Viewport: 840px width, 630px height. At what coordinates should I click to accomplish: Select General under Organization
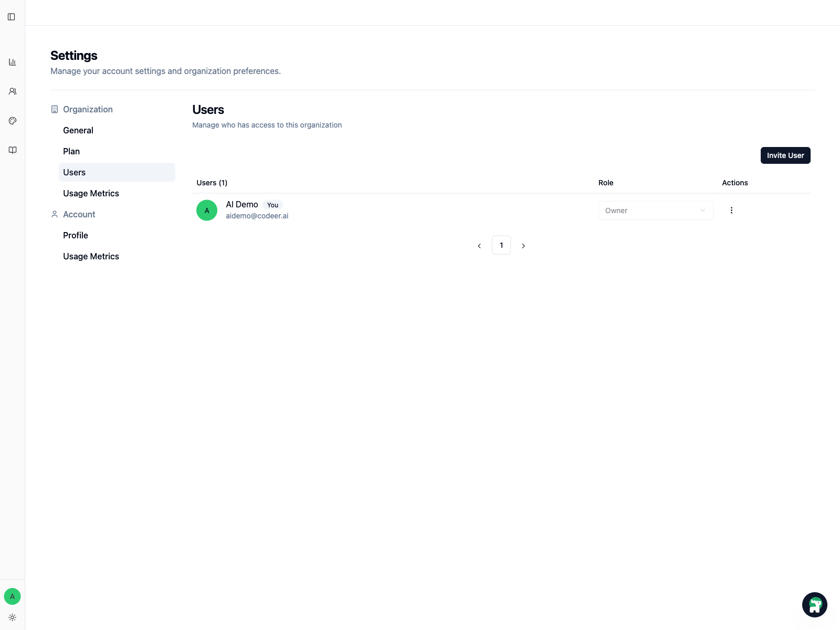coord(78,130)
